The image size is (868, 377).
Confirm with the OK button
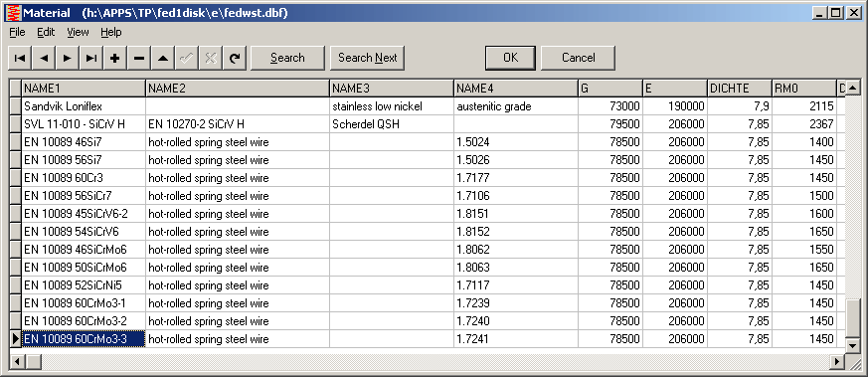pyautogui.click(x=510, y=58)
